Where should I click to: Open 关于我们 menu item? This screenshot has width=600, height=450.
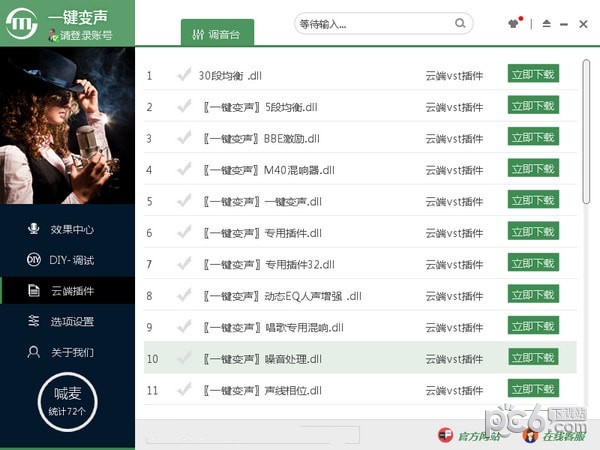(x=68, y=352)
